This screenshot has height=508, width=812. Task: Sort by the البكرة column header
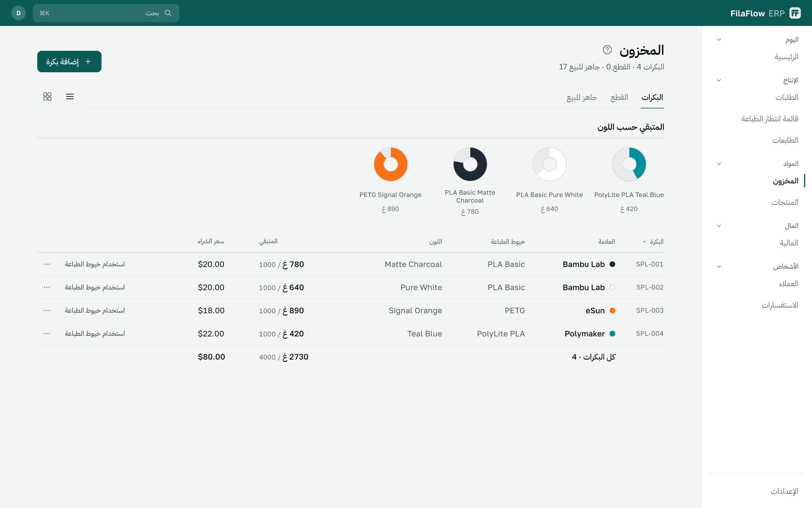point(653,242)
